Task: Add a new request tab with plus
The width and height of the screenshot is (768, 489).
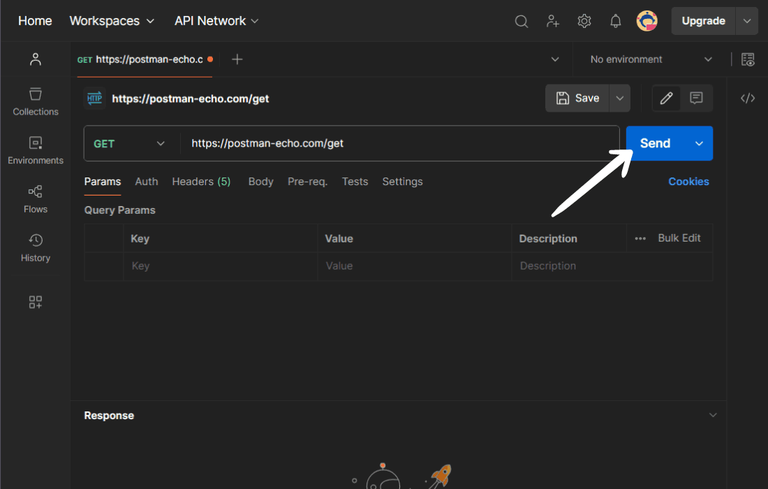Action: [237, 59]
